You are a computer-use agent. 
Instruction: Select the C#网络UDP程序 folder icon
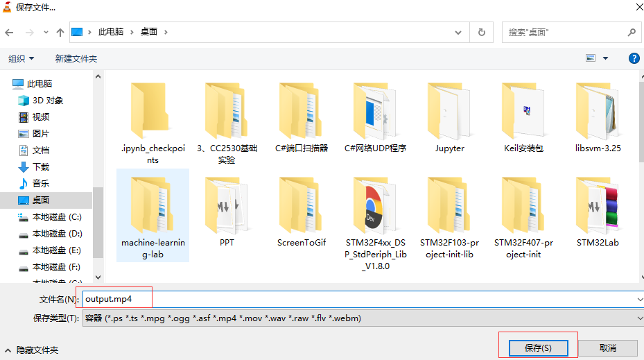[375, 110]
